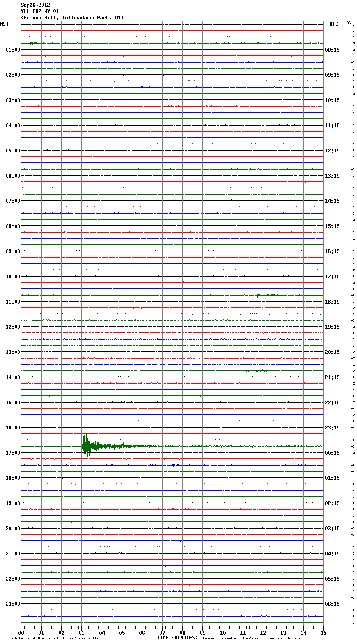Screen dimensions: 357x644
Task: Click the 01:15 UTC time label
Action: point(332,478)
